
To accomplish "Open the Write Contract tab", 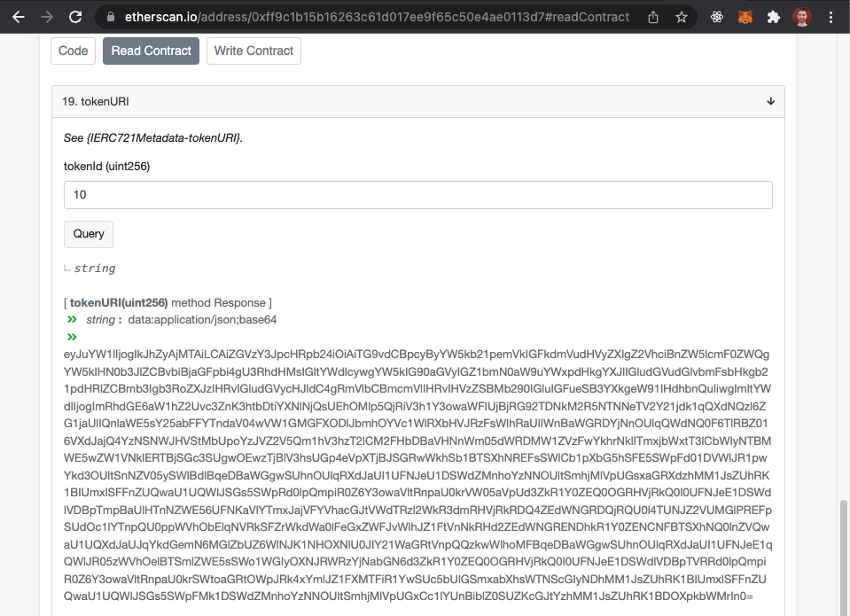I will point(253,51).
